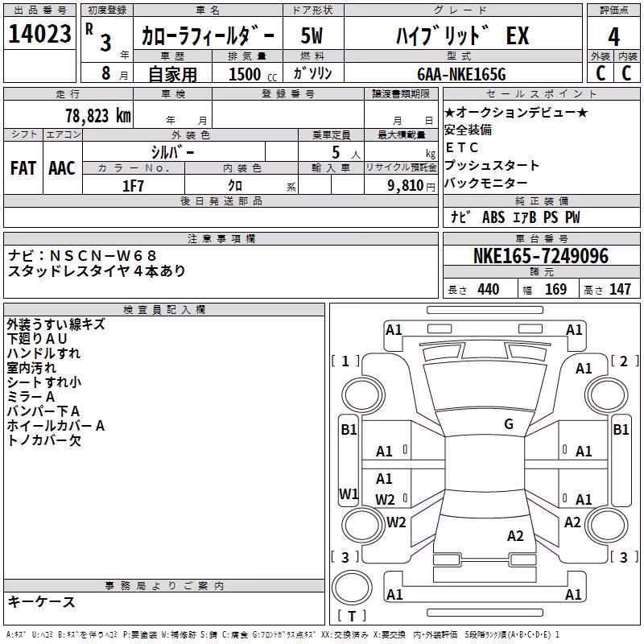Select mileage value 78,823 km
Image resolution: width=644 pixels, height=644 pixels.
coord(98,116)
